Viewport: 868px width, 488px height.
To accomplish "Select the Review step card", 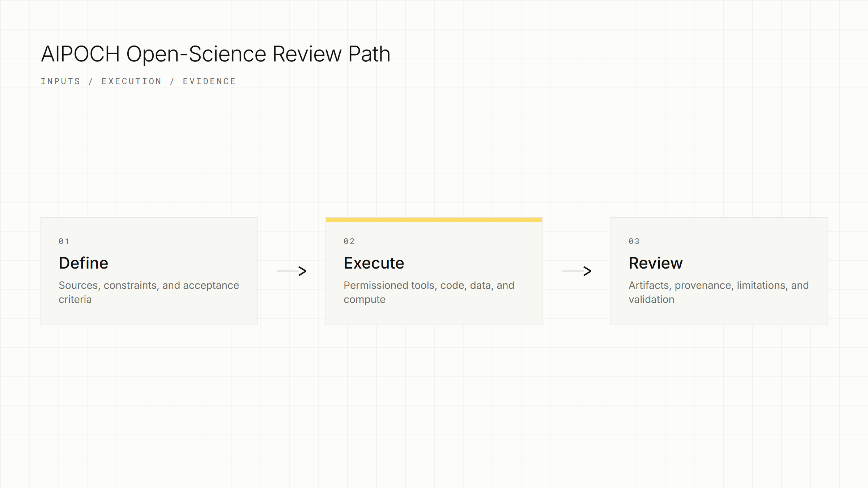I will pos(719,271).
